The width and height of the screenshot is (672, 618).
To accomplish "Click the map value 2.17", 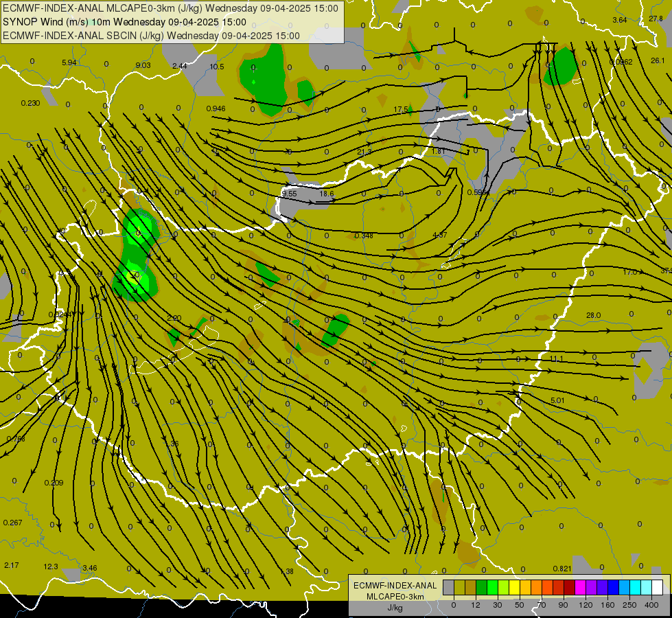I will click(x=12, y=565).
